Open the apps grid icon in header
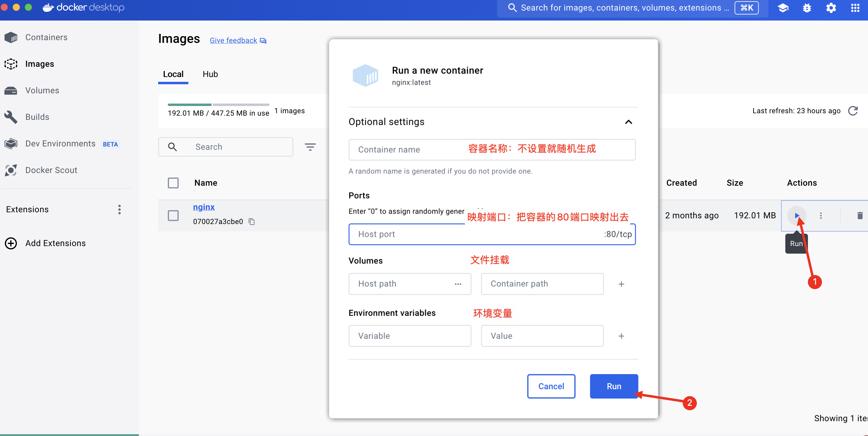Viewport: 868px width, 436px height. click(855, 8)
